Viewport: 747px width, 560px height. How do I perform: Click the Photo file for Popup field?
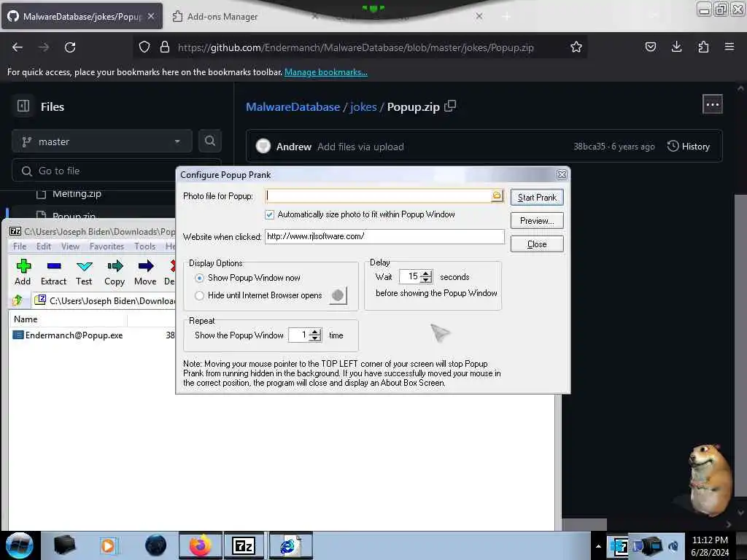tap(379, 195)
